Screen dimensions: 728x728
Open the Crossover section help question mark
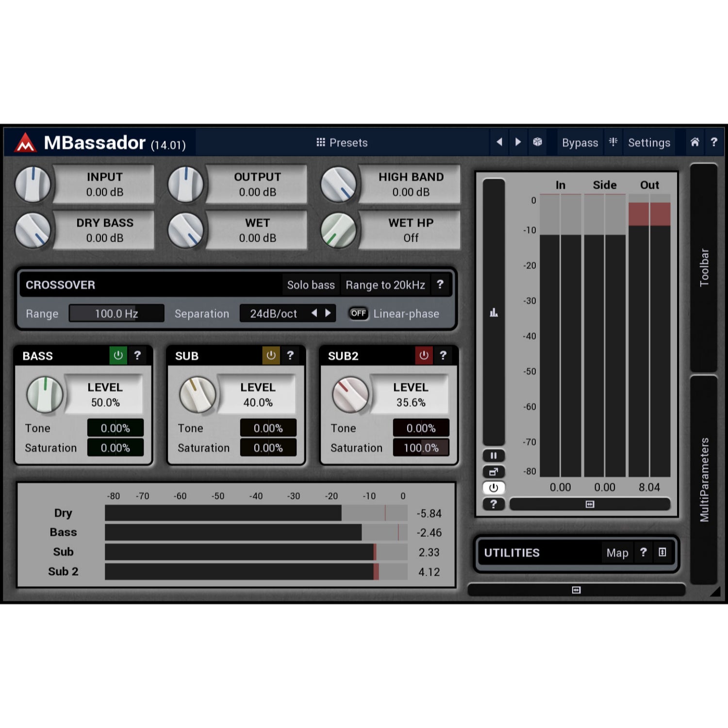(440, 285)
